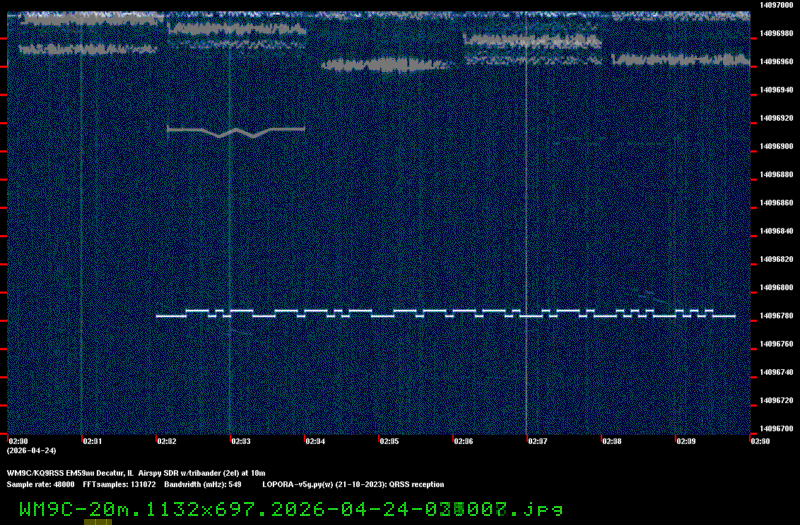Click the 14096720 frequency label
800x525 pixels.
776,401
